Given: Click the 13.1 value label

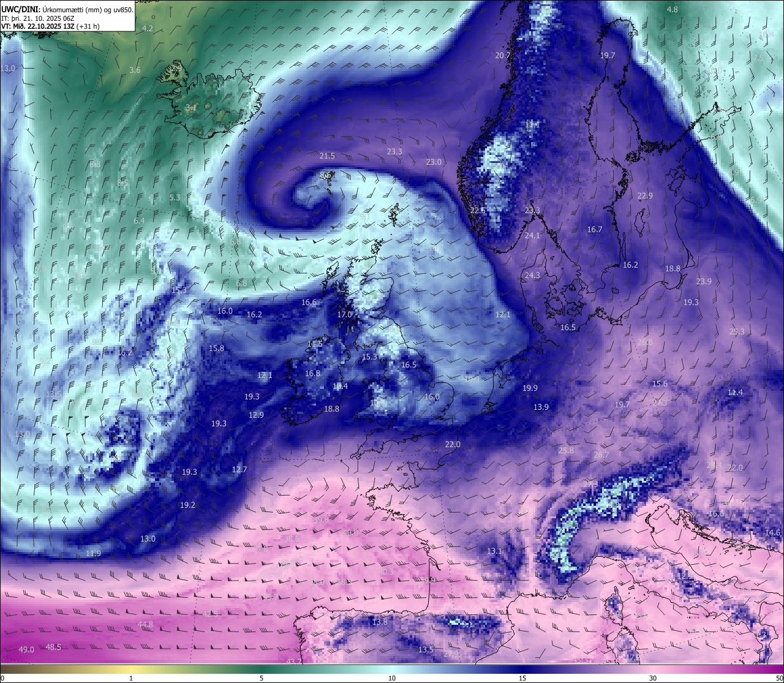Looking at the screenshot, I should point(494,551).
